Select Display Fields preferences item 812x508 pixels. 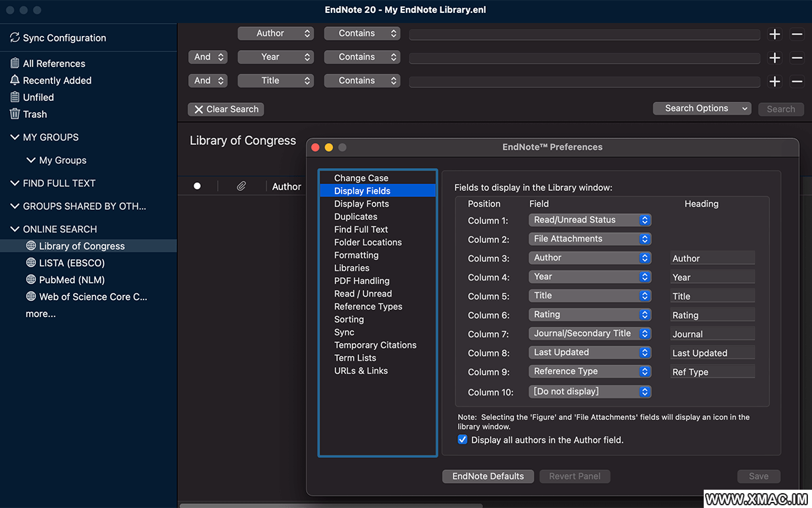click(378, 191)
